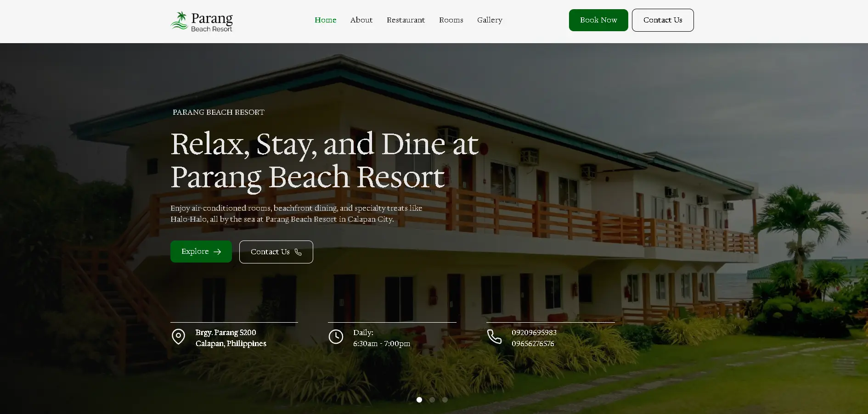Switch to the third carousel slide dot
Screen dimensions: 868x414
tap(445, 400)
